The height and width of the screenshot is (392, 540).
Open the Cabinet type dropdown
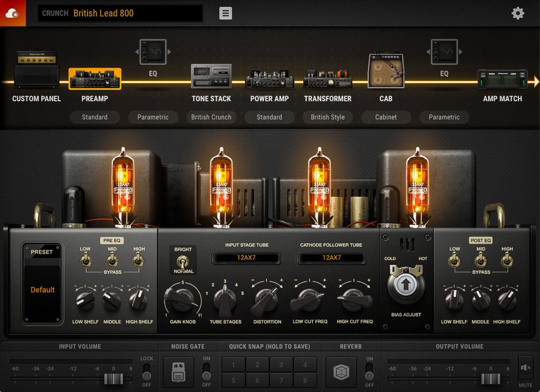385,117
